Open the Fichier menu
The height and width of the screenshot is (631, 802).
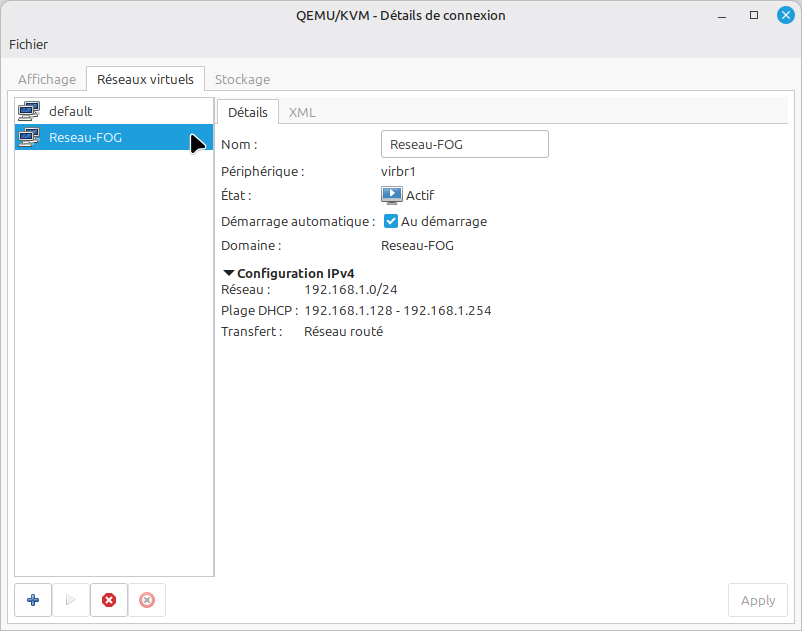(x=29, y=44)
